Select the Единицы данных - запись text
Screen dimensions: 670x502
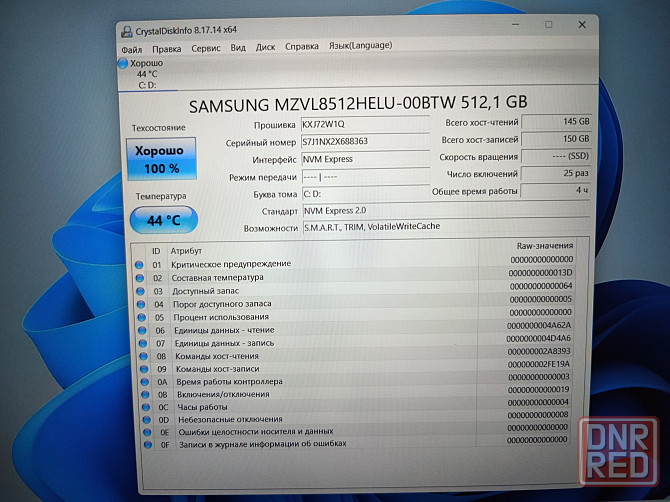[x=224, y=343]
